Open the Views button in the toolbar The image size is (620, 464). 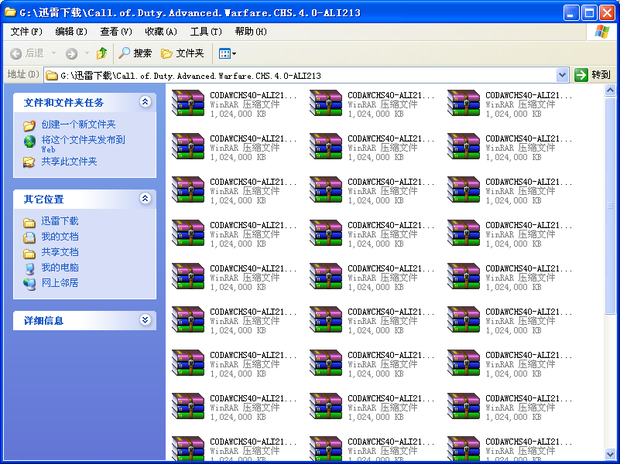click(x=227, y=53)
